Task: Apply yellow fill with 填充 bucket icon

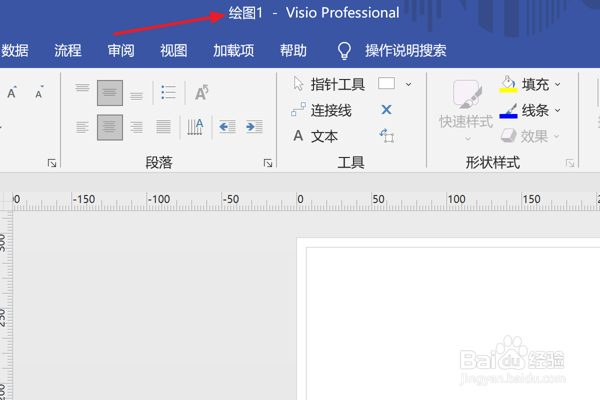Action: (x=508, y=84)
